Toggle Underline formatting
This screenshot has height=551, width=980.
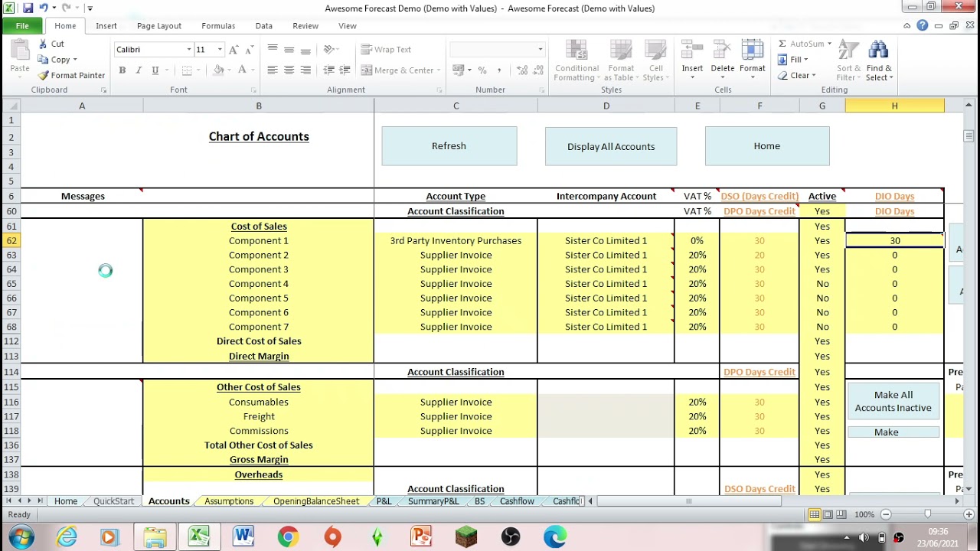(155, 70)
